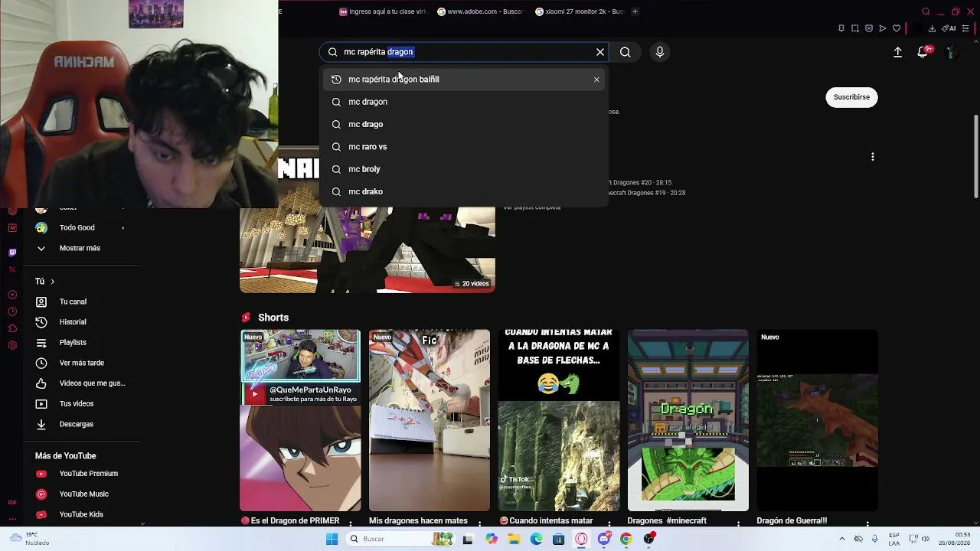Open Discord from the taskbar

click(x=604, y=539)
